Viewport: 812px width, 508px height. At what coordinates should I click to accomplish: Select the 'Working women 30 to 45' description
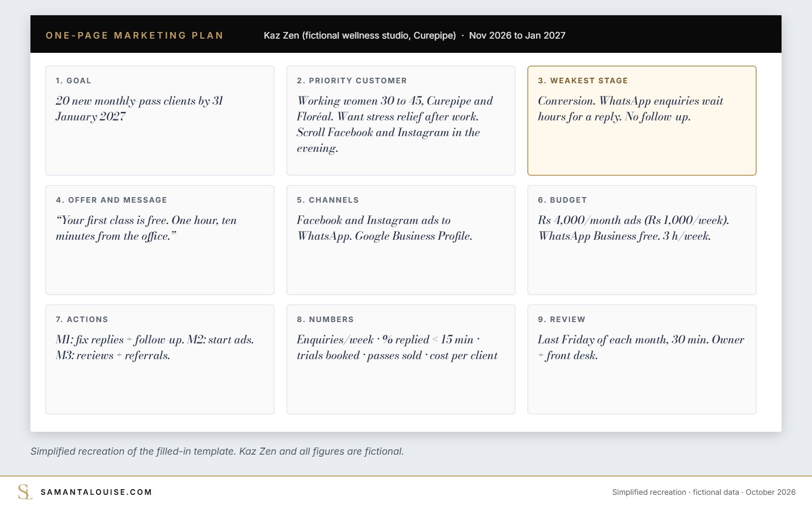[395, 124]
